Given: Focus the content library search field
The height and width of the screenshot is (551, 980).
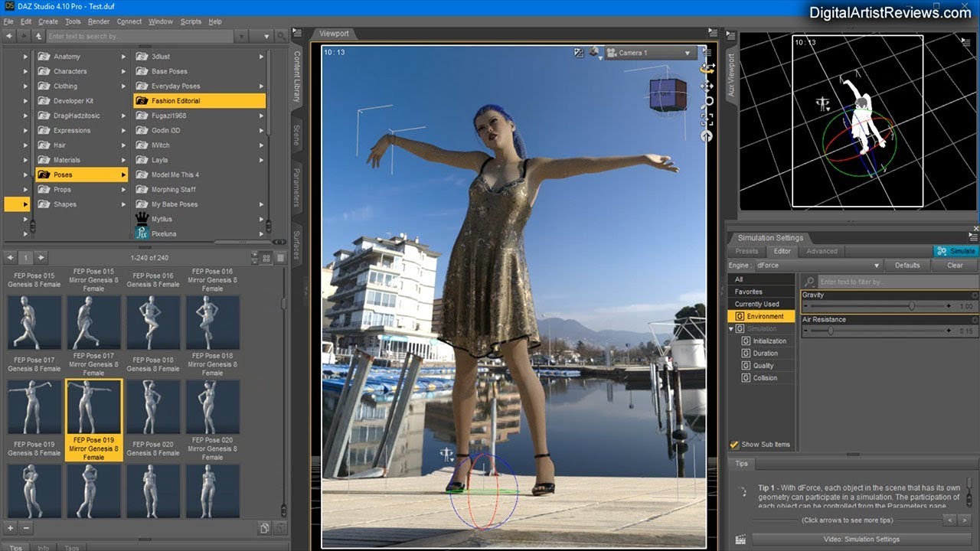Looking at the screenshot, I should pos(138,36).
